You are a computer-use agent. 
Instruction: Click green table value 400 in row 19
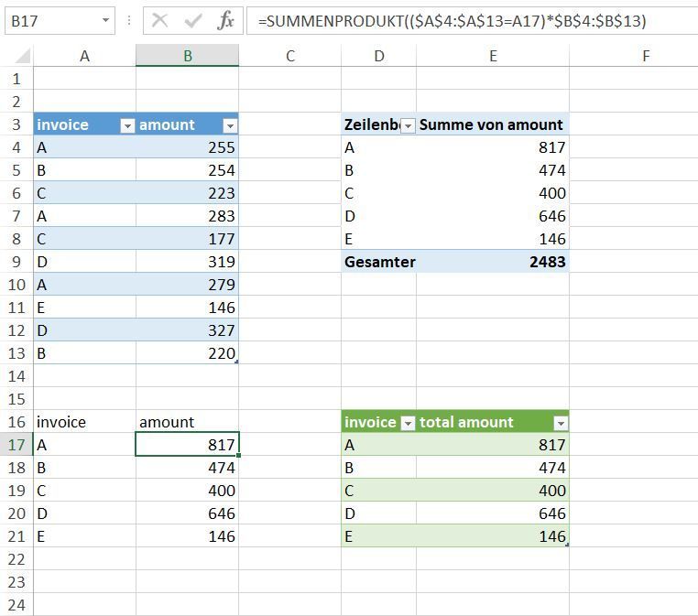(x=493, y=491)
